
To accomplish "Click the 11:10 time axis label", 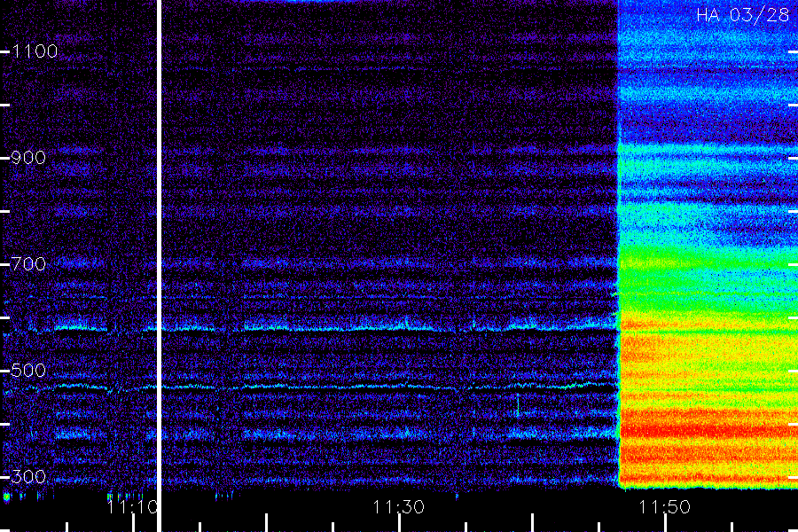I will pos(132,507).
